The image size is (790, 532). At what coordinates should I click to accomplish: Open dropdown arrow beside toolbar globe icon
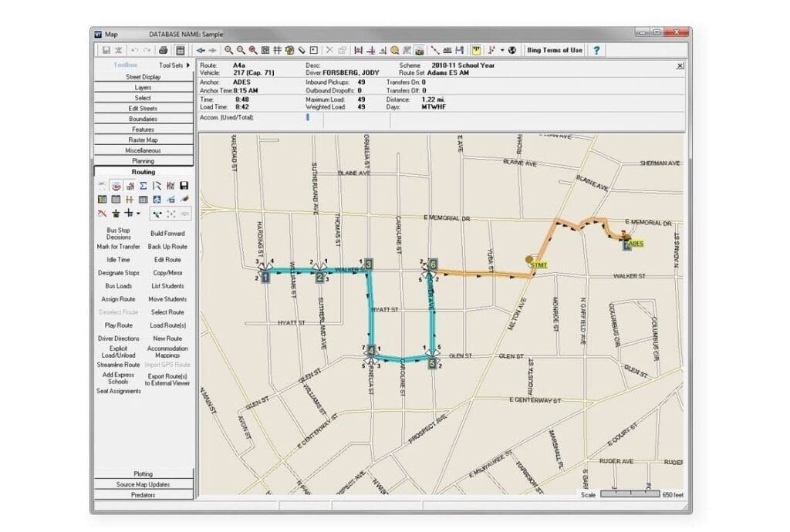(x=502, y=50)
